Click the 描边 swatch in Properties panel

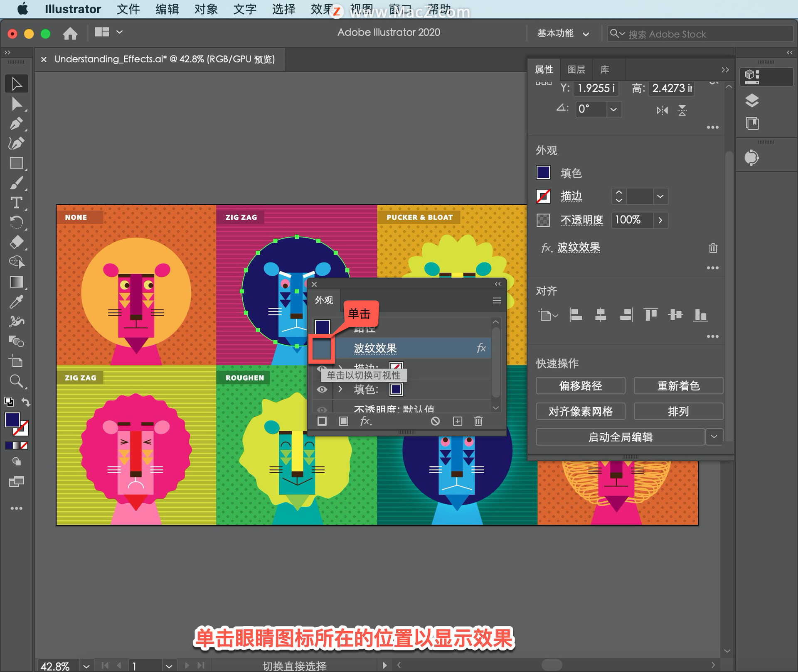[x=543, y=196]
